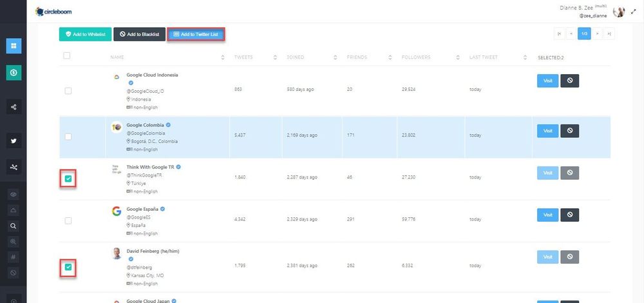
Task: Visit Think With Google TR profile
Action: click(547, 173)
